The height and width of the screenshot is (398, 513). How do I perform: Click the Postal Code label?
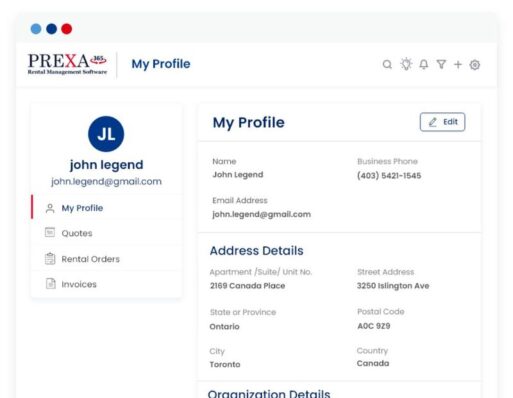tap(381, 312)
